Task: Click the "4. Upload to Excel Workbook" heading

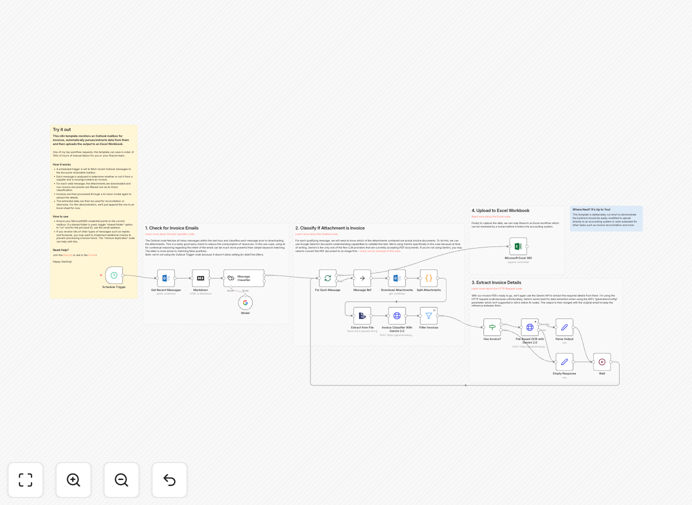Action: tap(500, 211)
